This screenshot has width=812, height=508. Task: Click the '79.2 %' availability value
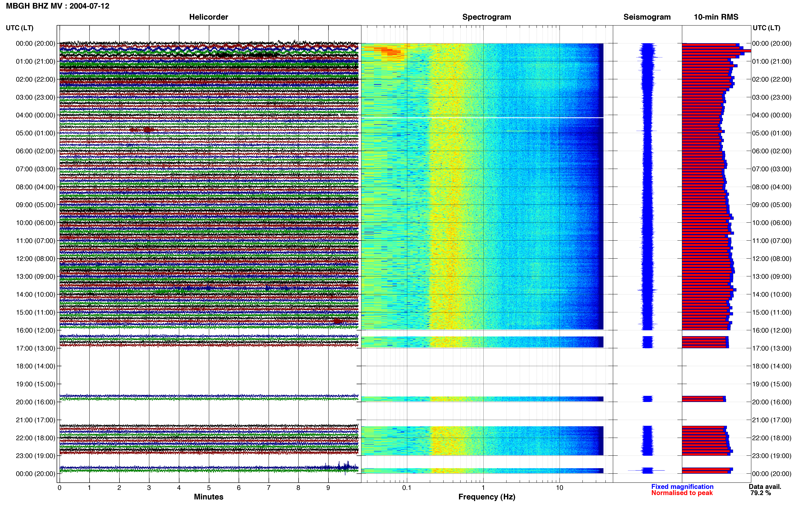pos(761,493)
